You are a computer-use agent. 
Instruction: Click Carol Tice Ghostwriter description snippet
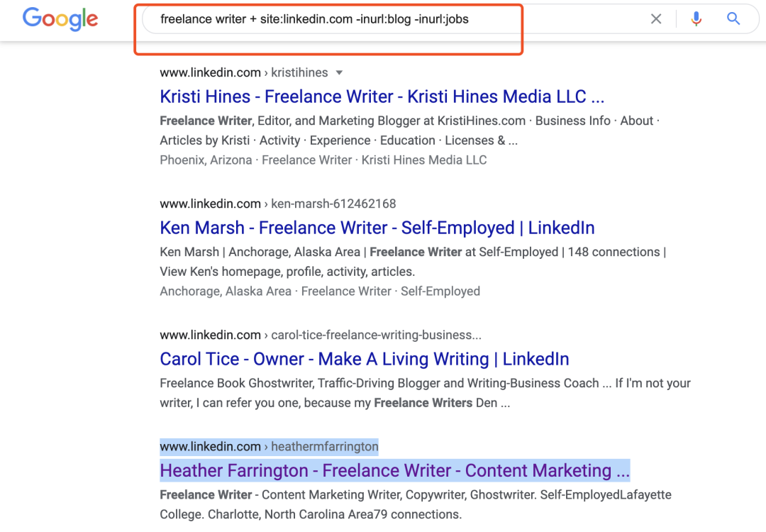pyautogui.click(x=425, y=393)
